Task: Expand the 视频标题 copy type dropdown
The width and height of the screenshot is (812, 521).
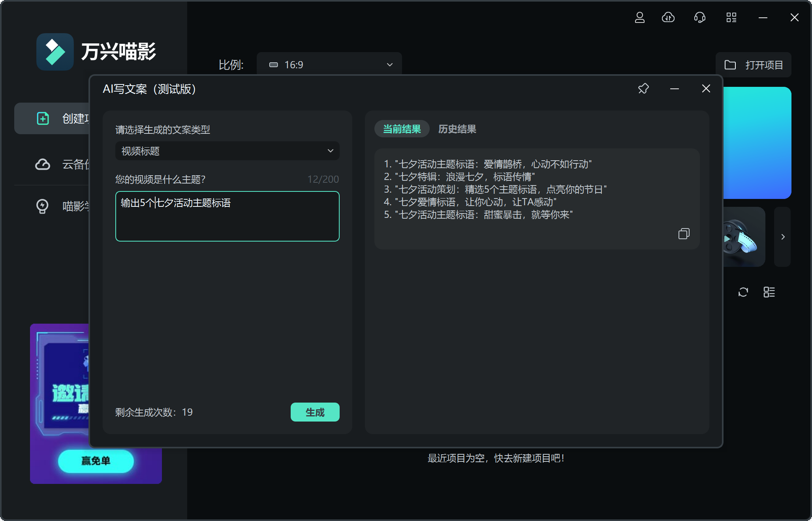Action: pos(227,151)
